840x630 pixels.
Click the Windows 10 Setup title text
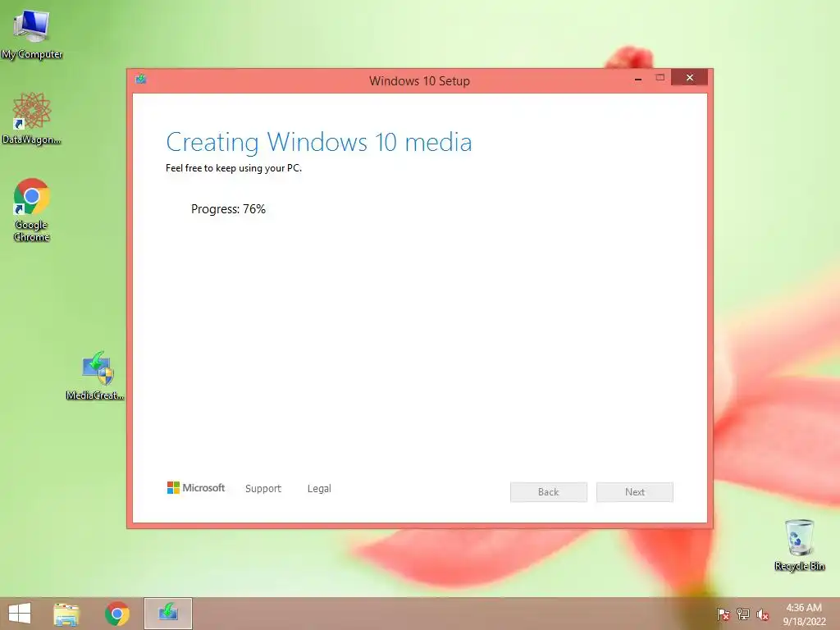click(419, 81)
